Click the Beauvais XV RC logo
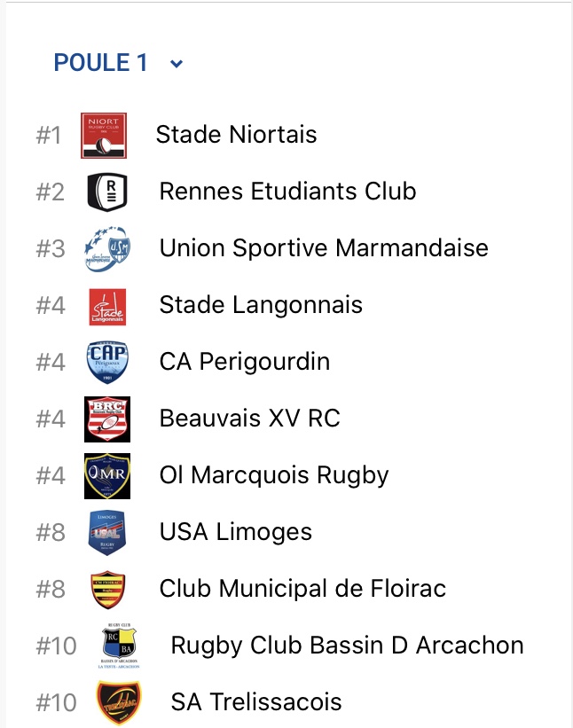The width and height of the screenshot is (573, 728). tap(107, 419)
